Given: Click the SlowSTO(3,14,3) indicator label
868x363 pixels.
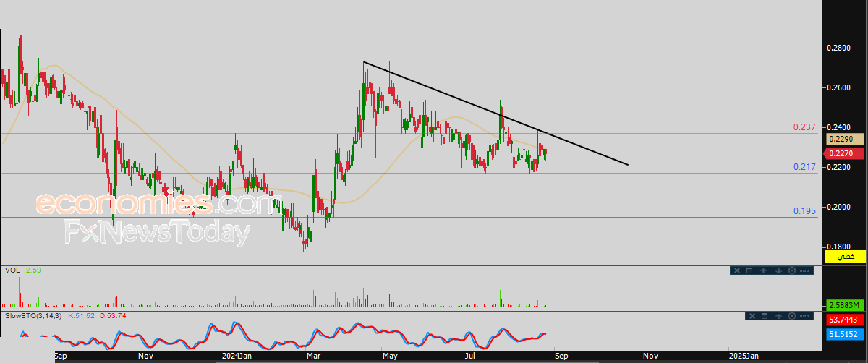Looking at the screenshot, I should pyautogui.click(x=33, y=316).
